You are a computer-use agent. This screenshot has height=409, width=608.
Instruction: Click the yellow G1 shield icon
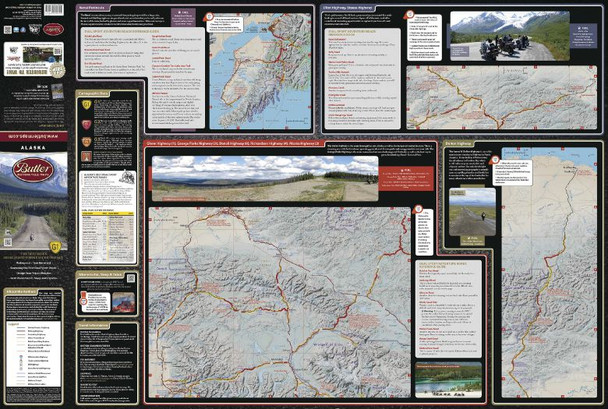pos(88,104)
